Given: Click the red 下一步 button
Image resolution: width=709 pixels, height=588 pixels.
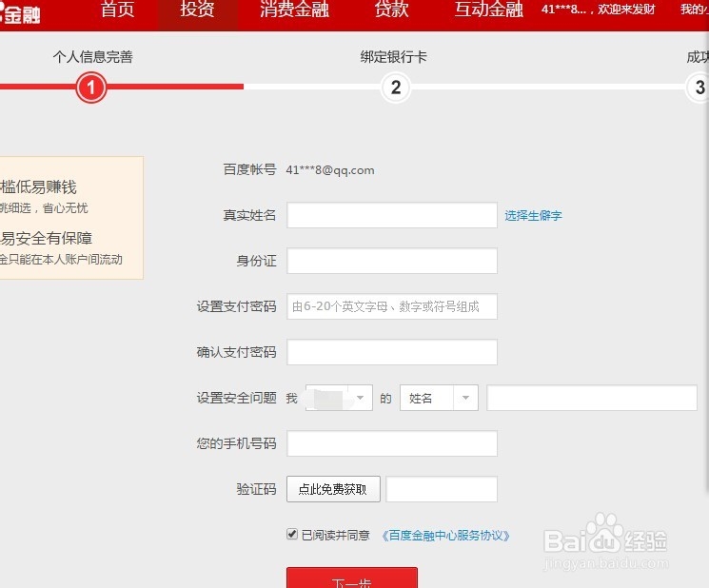Looking at the screenshot, I should [352, 578].
